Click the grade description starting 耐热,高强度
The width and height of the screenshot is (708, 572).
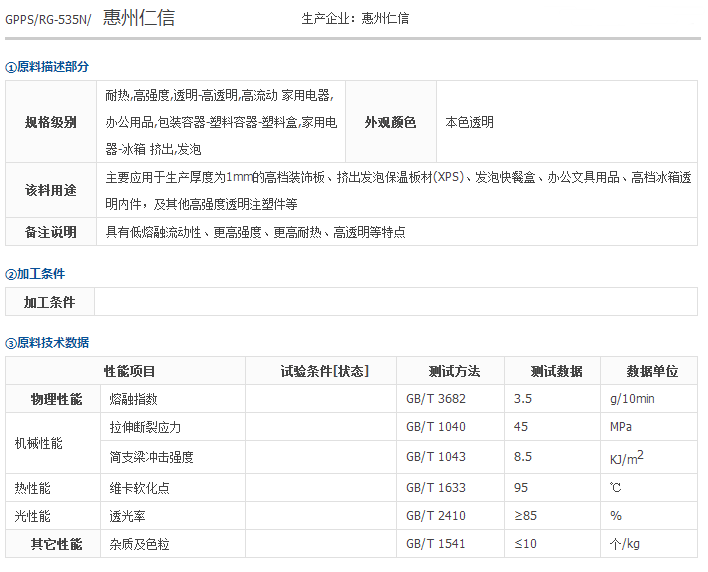point(221,122)
